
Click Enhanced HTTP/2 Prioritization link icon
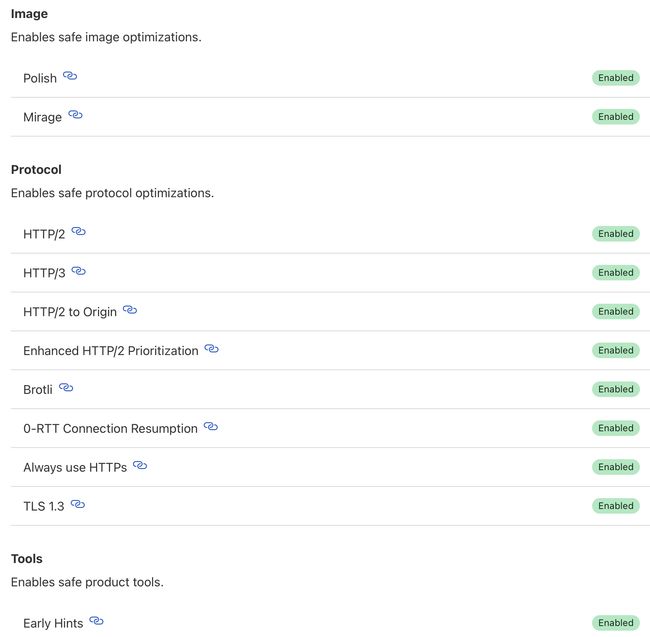[x=211, y=349]
